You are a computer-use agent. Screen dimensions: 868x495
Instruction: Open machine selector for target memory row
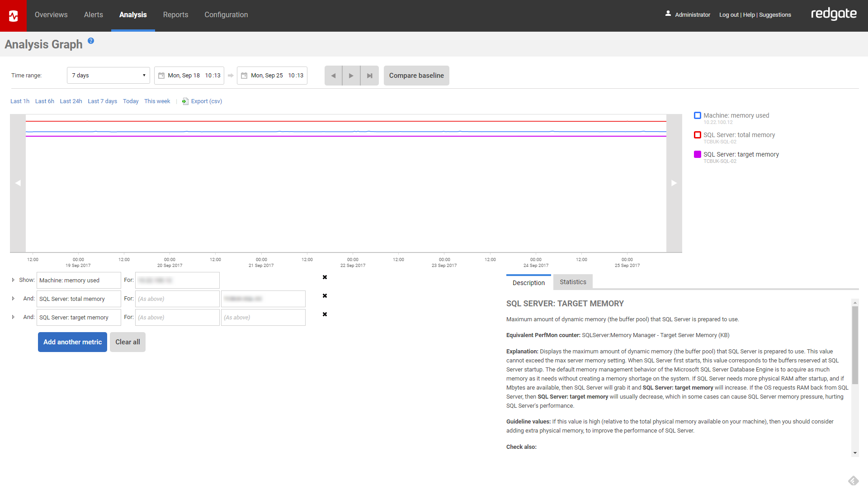coord(177,318)
